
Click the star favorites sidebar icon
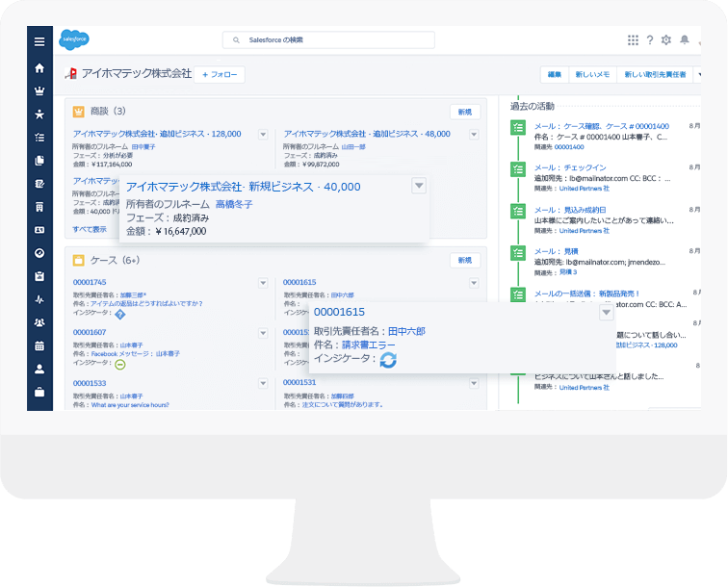coord(39,115)
